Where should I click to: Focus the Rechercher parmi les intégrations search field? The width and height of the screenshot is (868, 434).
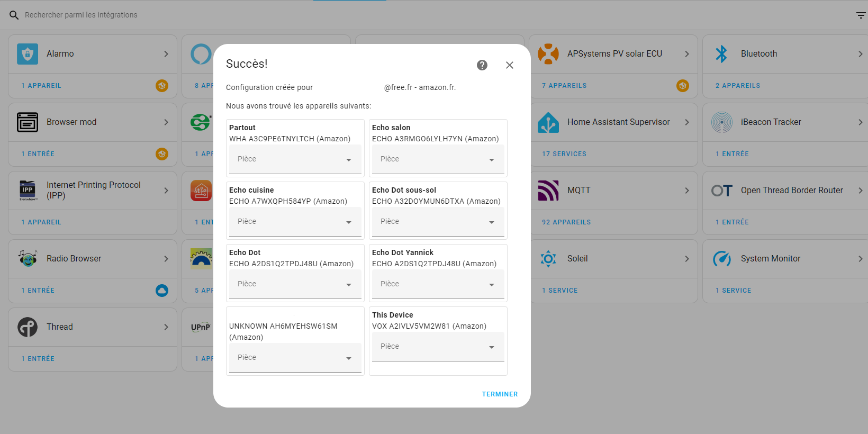(x=434, y=15)
